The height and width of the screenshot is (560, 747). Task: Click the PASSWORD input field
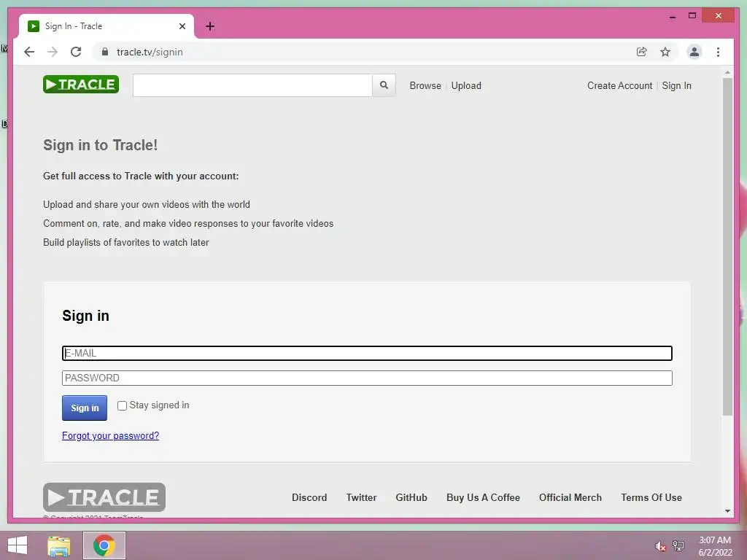click(367, 378)
